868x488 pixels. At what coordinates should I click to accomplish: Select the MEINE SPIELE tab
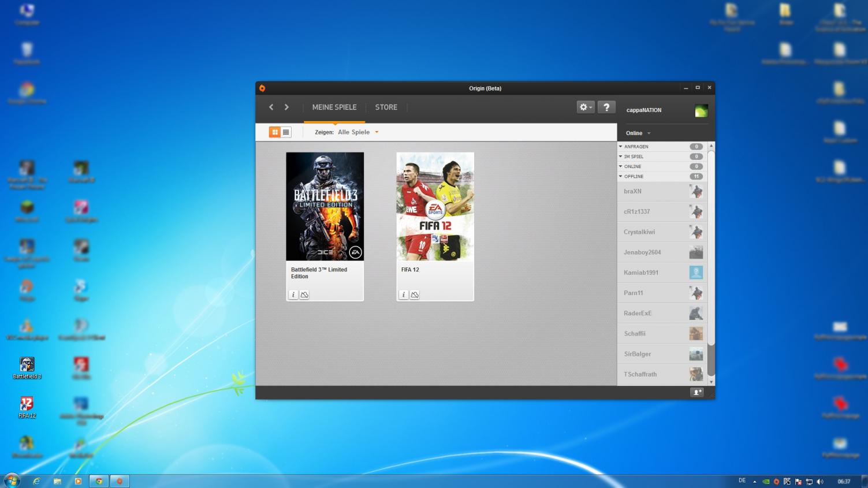(334, 107)
